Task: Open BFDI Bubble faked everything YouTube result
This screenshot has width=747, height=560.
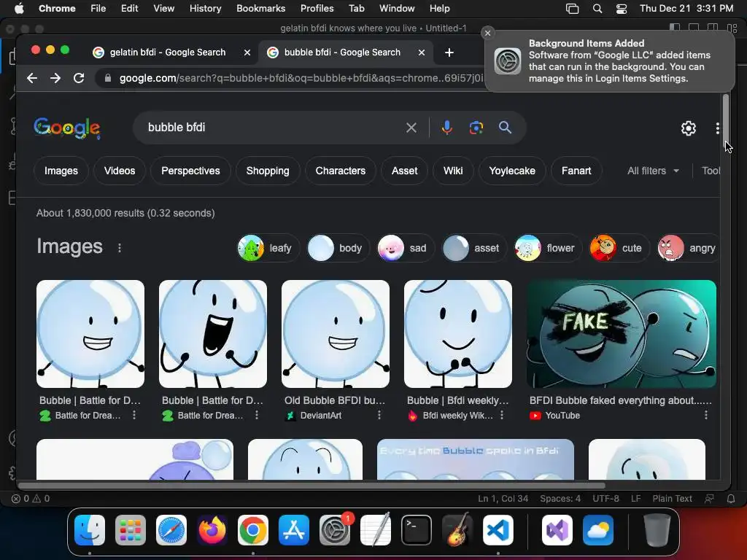Action: (622, 334)
